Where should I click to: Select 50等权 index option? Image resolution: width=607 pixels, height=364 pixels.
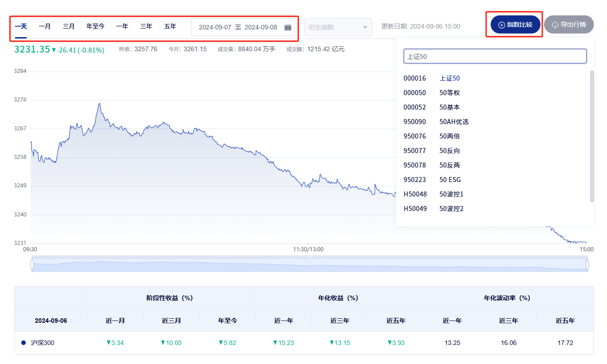(x=451, y=92)
